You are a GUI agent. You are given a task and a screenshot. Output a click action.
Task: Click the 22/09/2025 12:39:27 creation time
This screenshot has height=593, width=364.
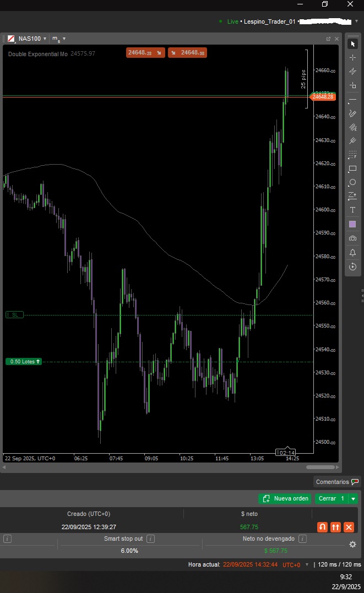[x=89, y=527]
